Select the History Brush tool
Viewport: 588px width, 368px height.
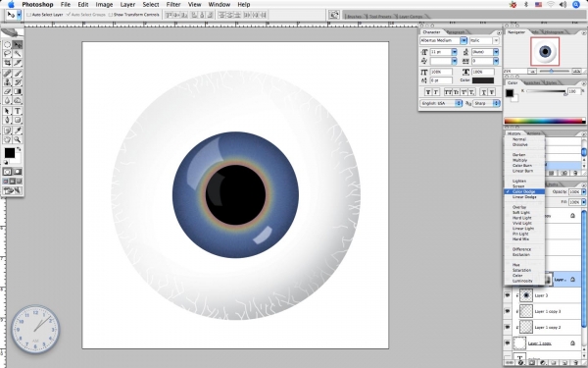[18, 82]
